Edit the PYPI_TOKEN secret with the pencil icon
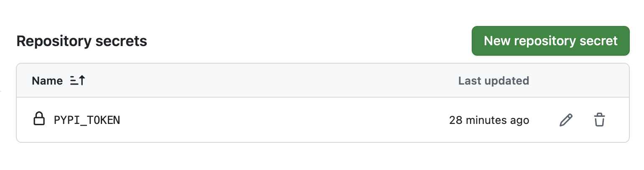Screen dimensions: 644x170 click(566, 120)
